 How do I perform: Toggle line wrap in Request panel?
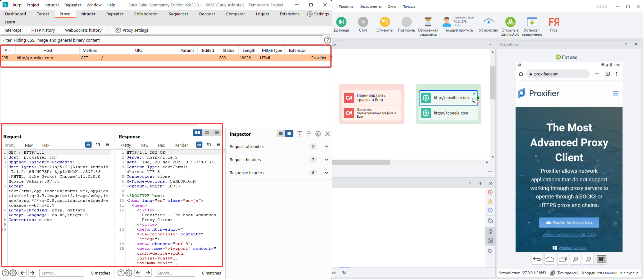(88, 145)
